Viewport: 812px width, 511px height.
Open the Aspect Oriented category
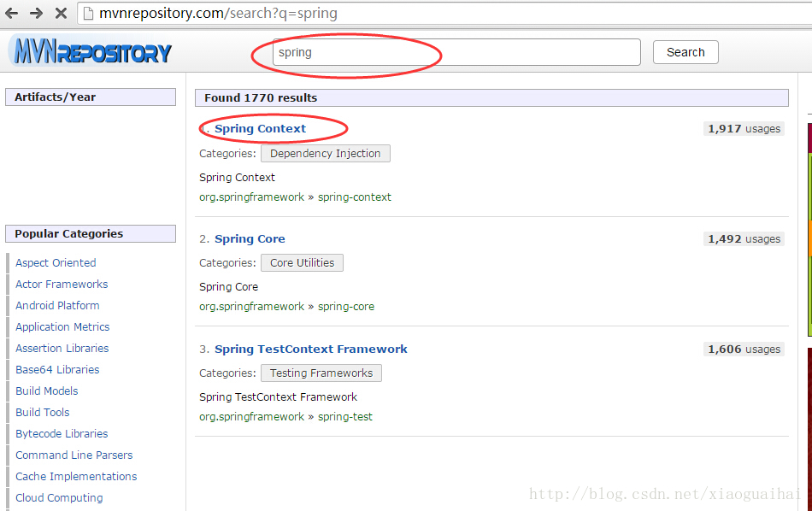(x=56, y=263)
